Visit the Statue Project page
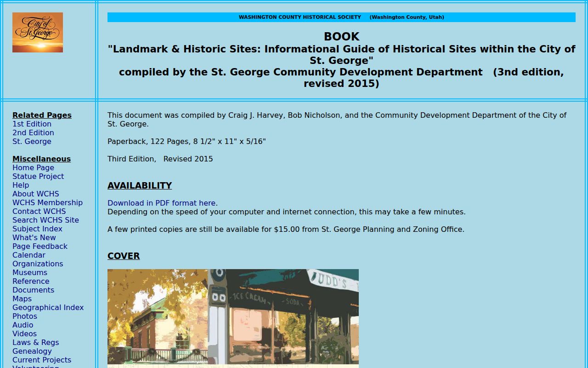The image size is (588, 368). (38, 176)
